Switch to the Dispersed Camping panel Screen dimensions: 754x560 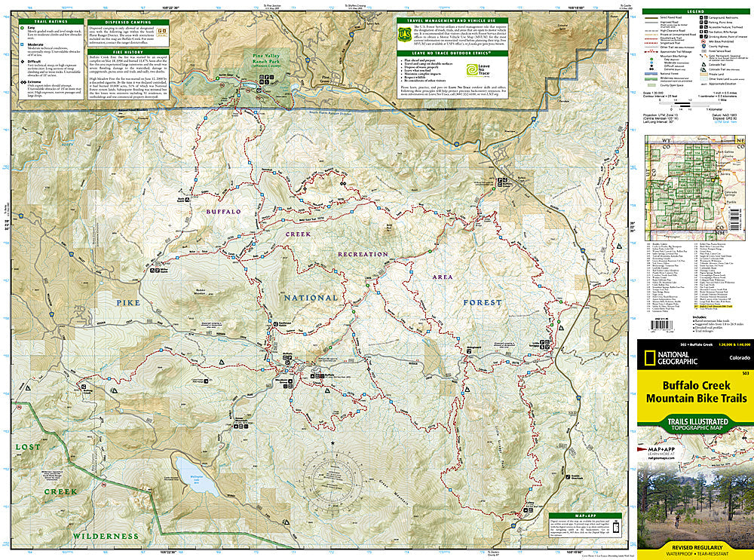(x=129, y=20)
